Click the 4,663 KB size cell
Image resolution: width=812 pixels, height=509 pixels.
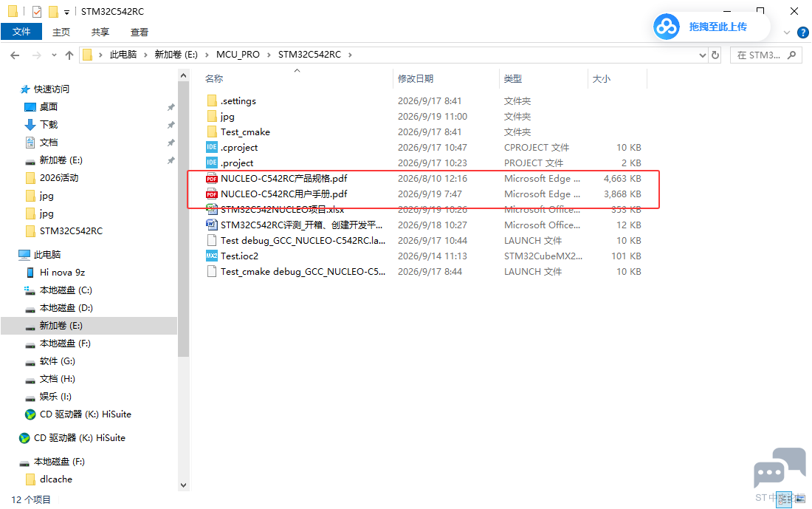pos(622,179)
